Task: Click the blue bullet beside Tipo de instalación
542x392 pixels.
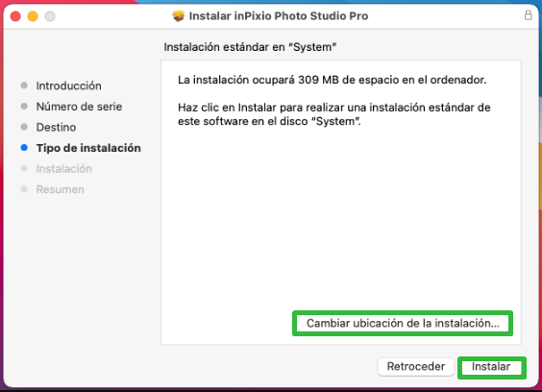Action: 24,148
